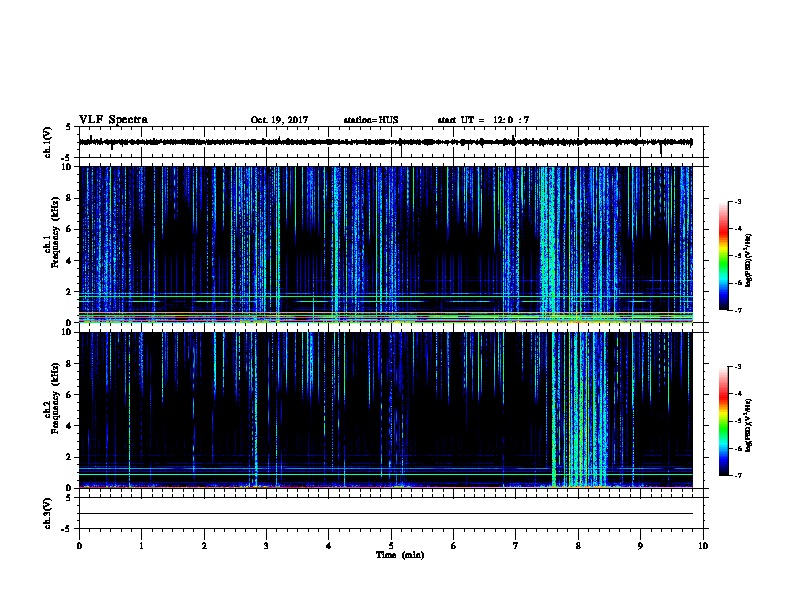The image size is (792, 612).
Task: Select the "Oct. 19, 2017" date text
Action: pos(279,120)
